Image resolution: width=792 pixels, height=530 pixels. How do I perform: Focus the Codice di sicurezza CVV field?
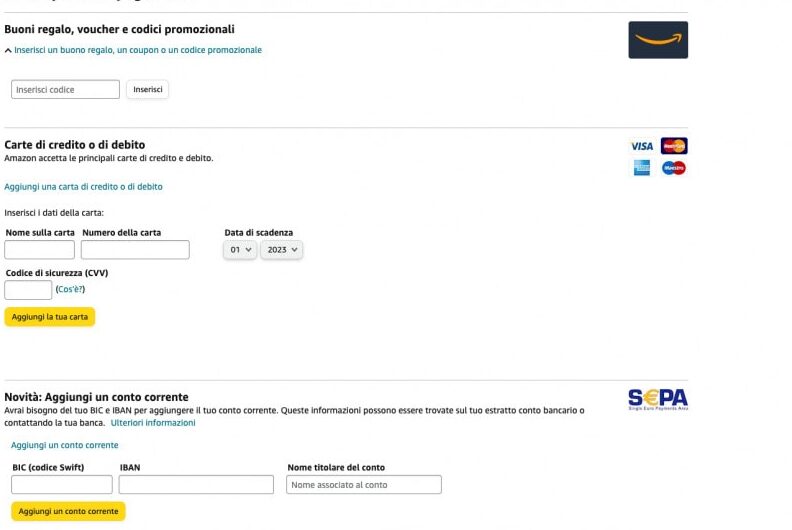click(x=28, y=290)
